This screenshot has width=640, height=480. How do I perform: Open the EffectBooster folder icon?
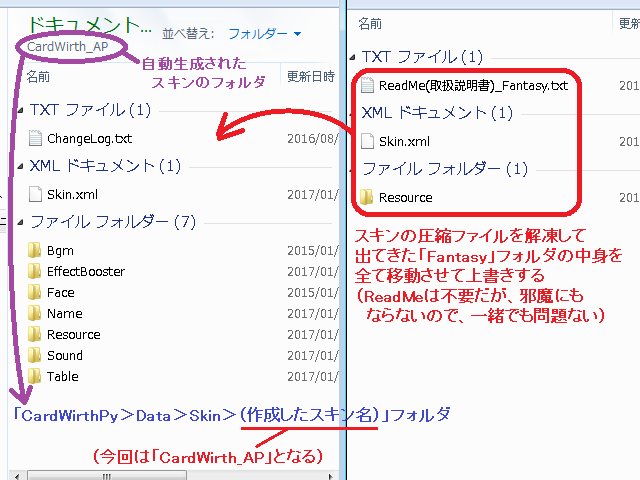pyautogui.click(x=35, y=271)
